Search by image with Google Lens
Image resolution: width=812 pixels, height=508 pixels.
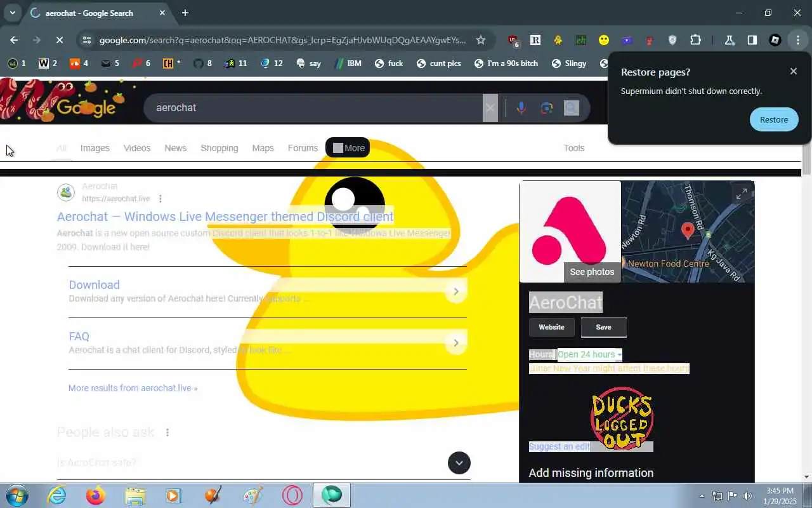(547, 108)
